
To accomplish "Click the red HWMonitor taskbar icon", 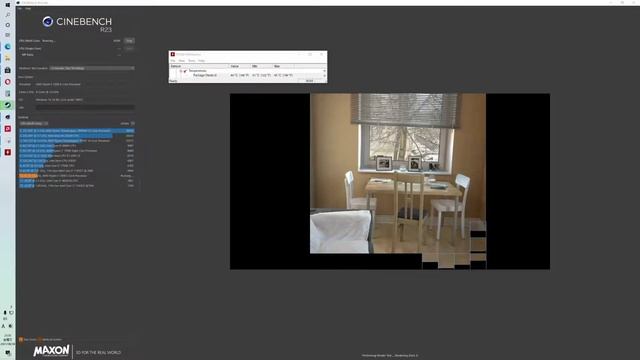I will click(x=8, y=152).
